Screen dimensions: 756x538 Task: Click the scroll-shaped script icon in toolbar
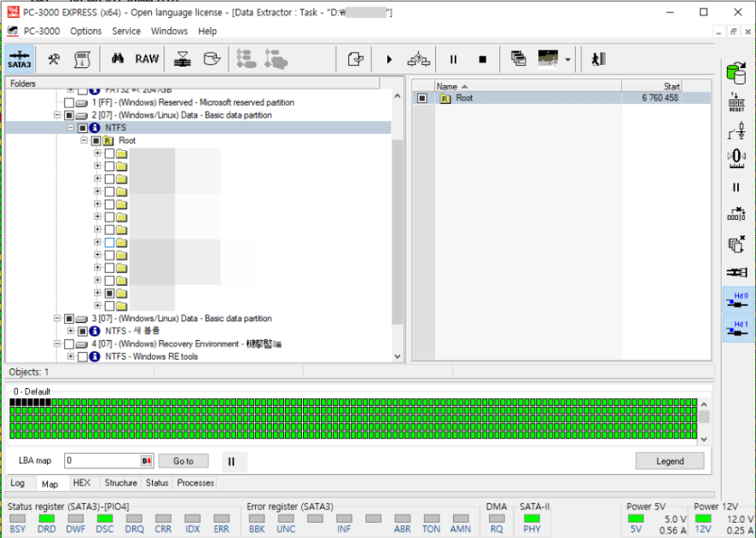tap(82, 59)
